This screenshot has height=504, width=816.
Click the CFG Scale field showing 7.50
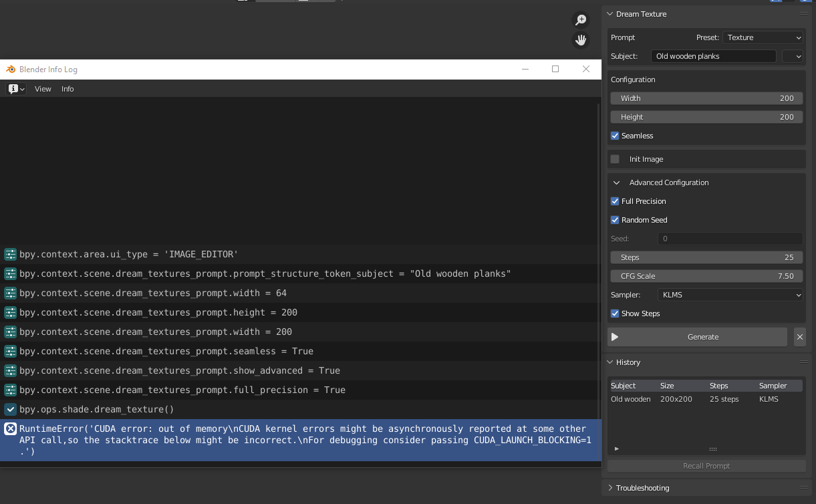[706, 276]
